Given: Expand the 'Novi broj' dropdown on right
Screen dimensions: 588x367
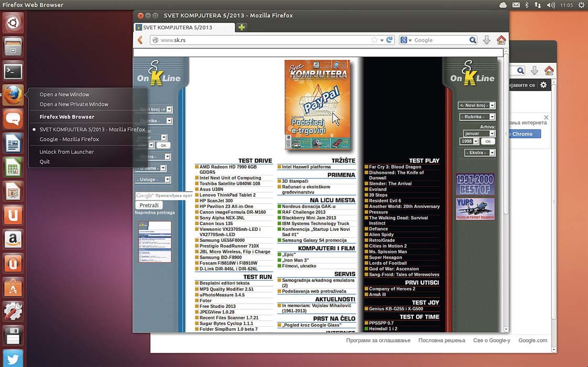Looking at the screenshot, I should pyautogui.click(x=476, y=105).
